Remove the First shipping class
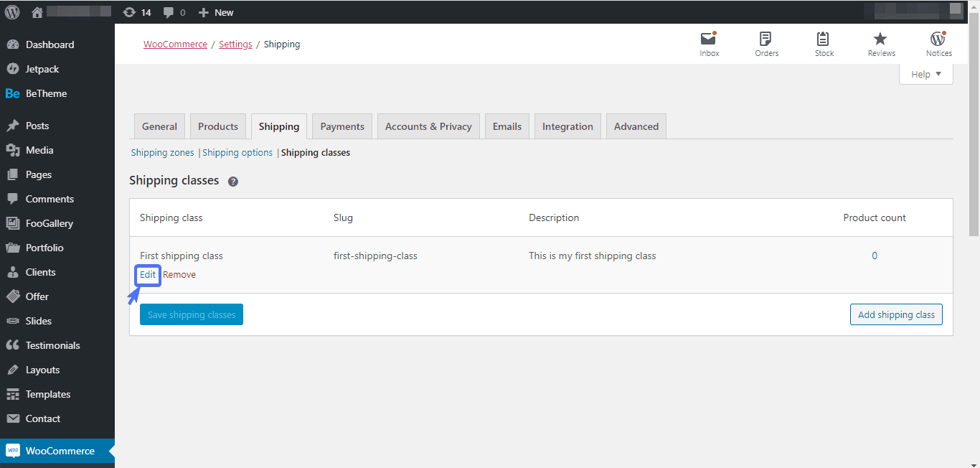Image resolution: width=980 pixels, height=468 pixels. 179,274
